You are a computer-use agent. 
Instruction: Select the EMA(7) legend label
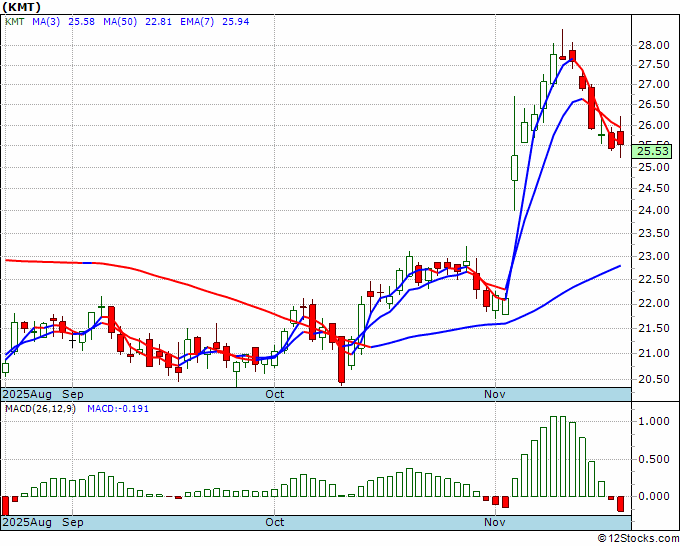[197, 22]
